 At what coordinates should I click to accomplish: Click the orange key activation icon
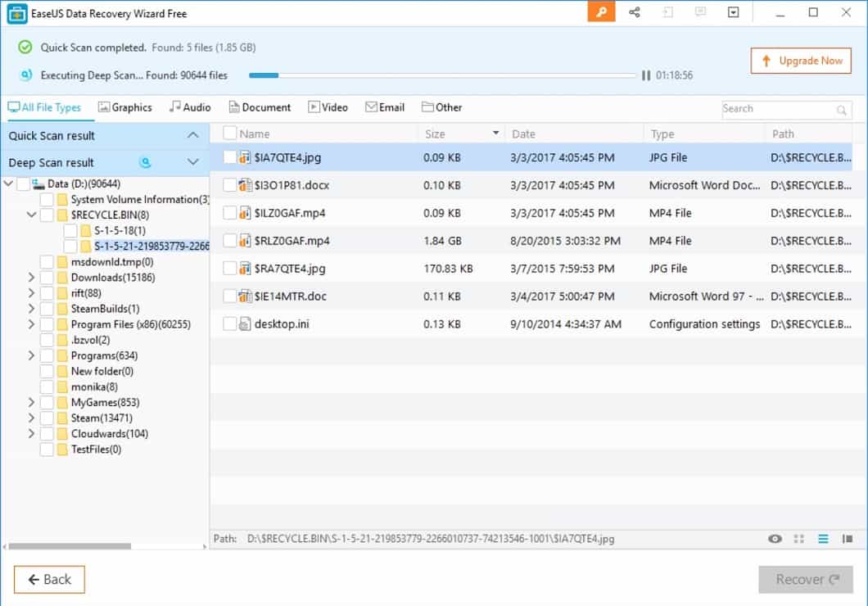[x=601, y=11]
